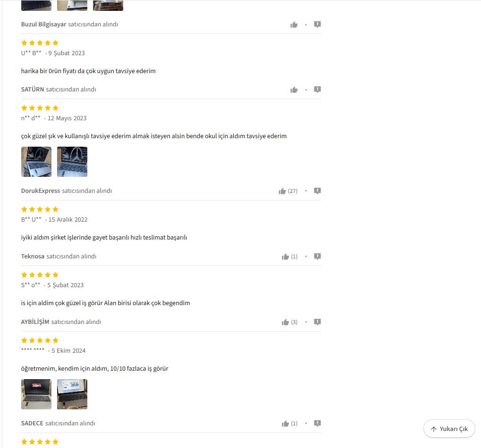View first photo in 5 Ekim 2024 review
The image size is (481, 448).
[x=36, y=394]
